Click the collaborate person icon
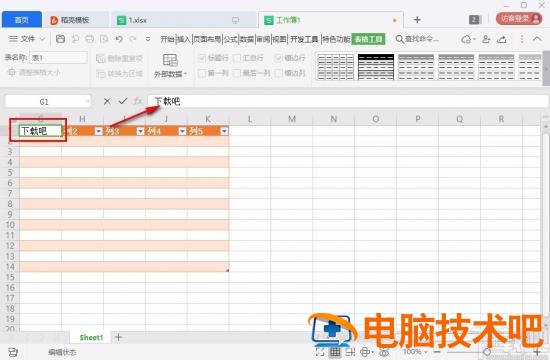 tap(486, 39)
